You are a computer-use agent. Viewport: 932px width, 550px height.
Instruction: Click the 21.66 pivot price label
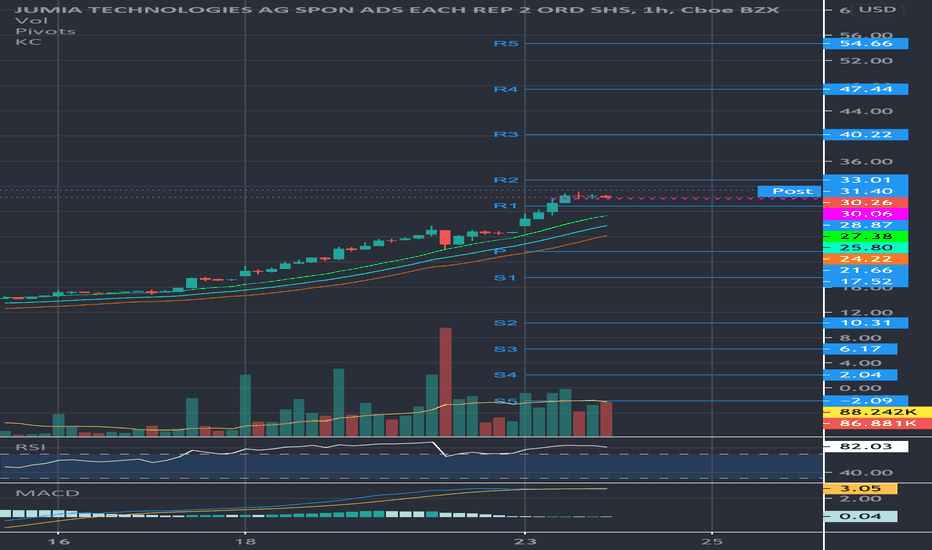(x=865, y=270)
